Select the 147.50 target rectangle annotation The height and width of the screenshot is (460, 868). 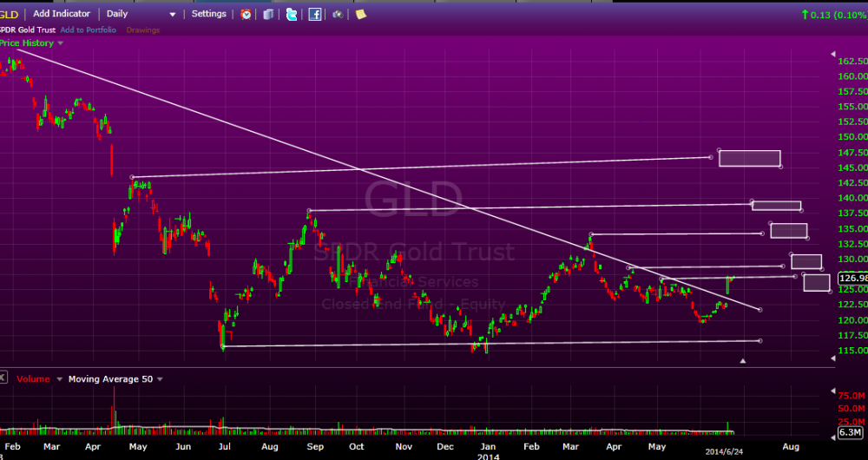750,158
